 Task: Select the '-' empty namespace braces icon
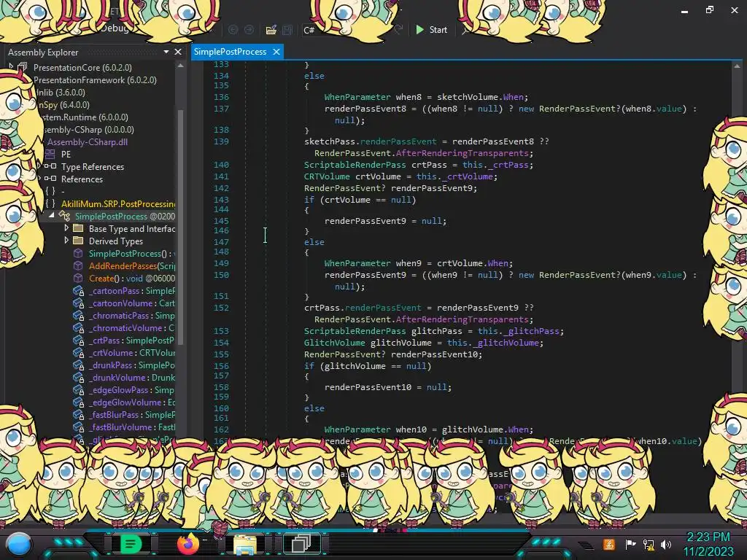(50, 192)
